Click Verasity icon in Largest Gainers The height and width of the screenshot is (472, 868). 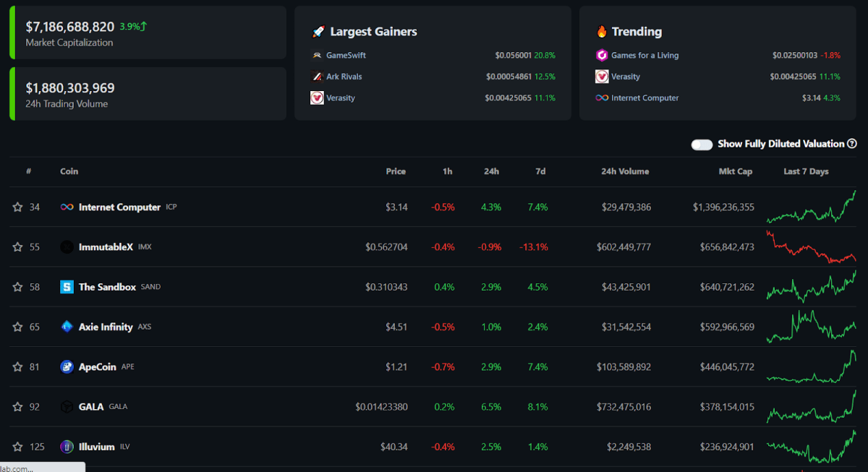click(x=317, y=98)
